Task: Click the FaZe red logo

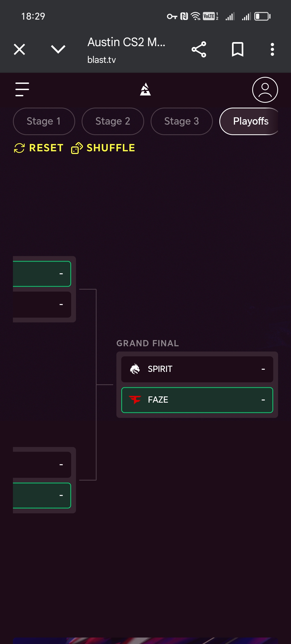Action: 135,400
